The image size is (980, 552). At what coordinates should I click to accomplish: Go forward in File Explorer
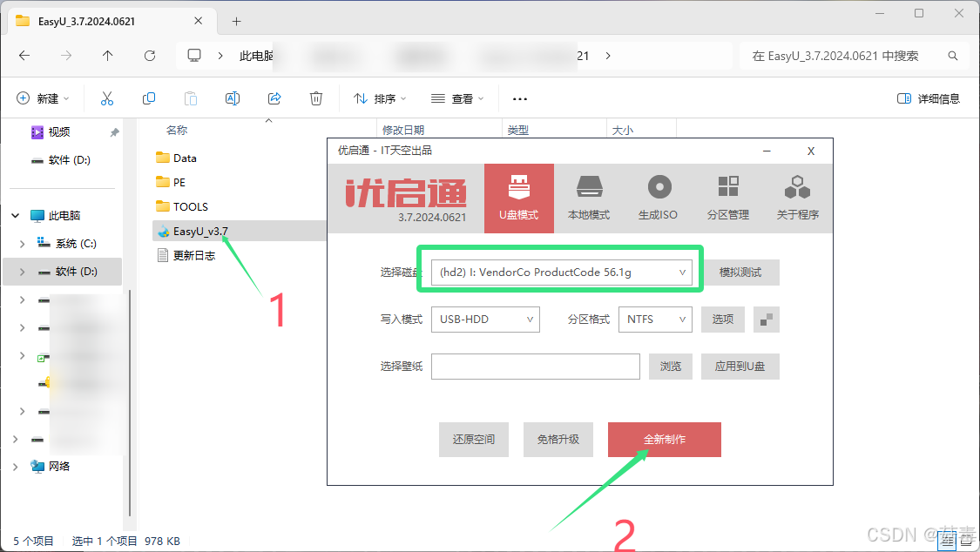tap(66, 56)
